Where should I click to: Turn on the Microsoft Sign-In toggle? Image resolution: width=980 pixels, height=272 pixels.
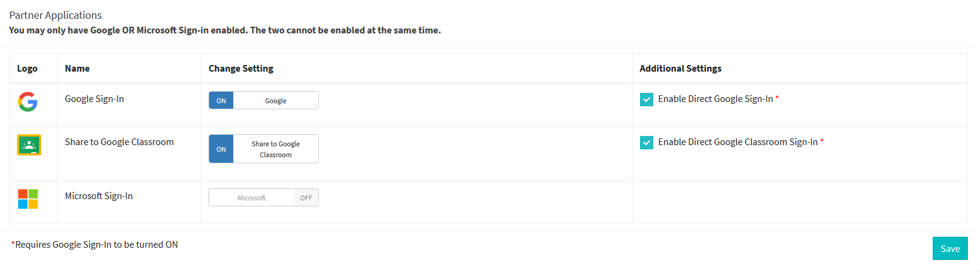(x=264, y=197)
